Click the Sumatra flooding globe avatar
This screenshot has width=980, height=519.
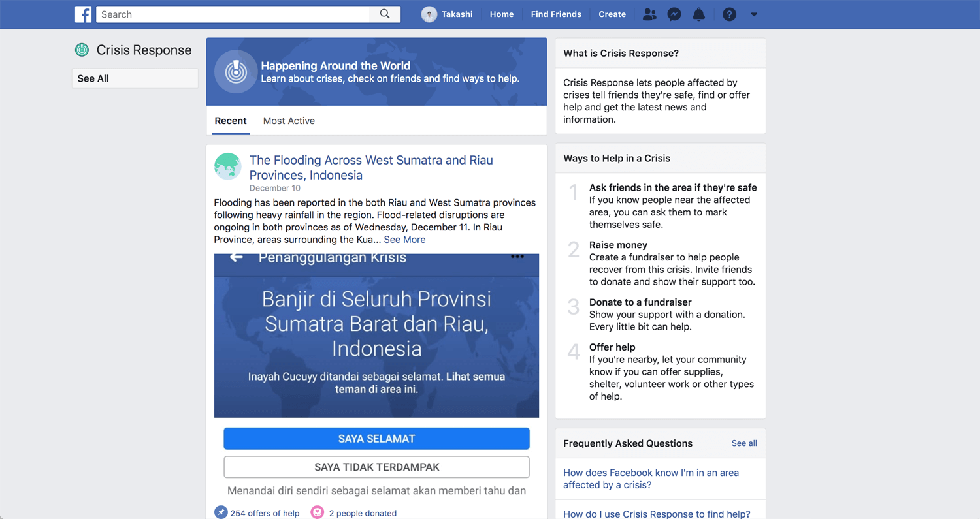click(227, 166)
